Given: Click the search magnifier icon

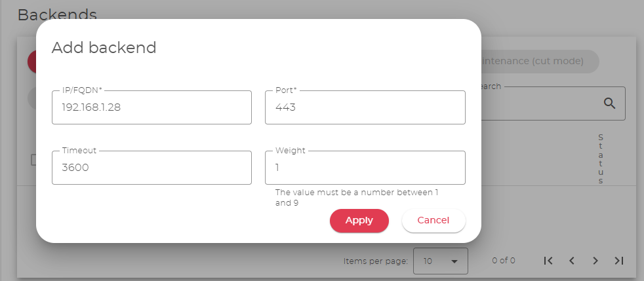Looking at the screenshot, I should tap(609, 103).
